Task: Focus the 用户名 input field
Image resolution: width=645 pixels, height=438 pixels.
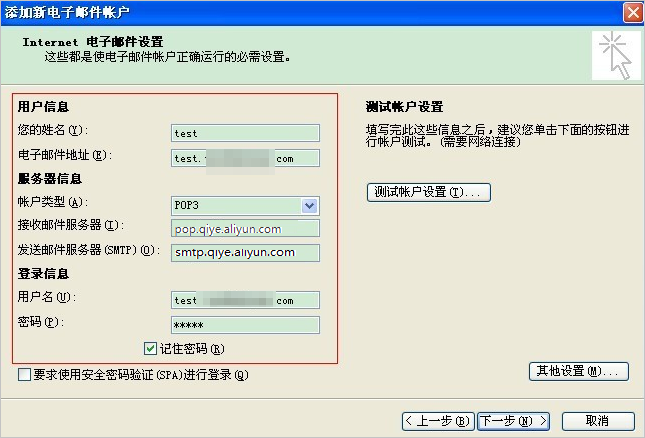Action: click(x=245, y=300)
